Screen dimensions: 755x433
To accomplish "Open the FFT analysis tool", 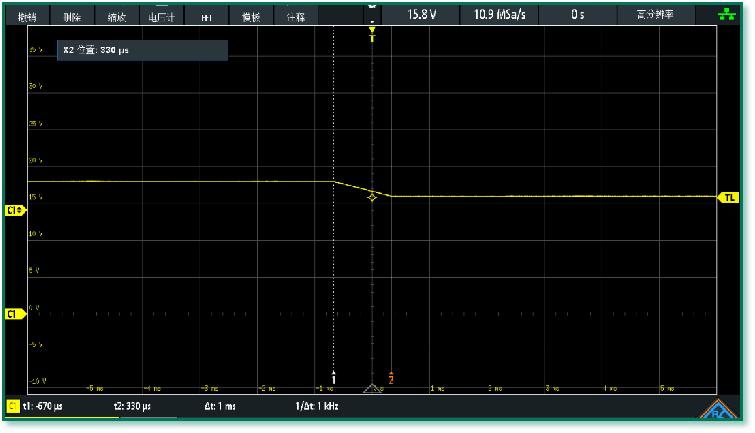I will tap(206, 17).
